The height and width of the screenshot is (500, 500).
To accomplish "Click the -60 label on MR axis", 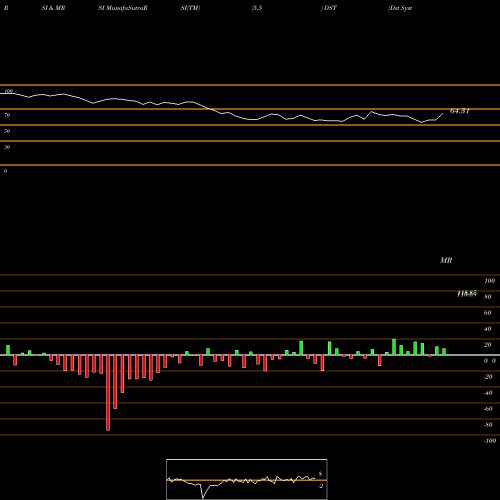I will 488,409.
